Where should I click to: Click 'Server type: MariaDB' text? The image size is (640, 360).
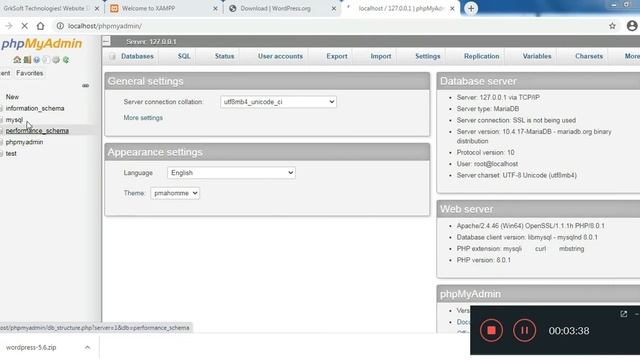[488, 109]
